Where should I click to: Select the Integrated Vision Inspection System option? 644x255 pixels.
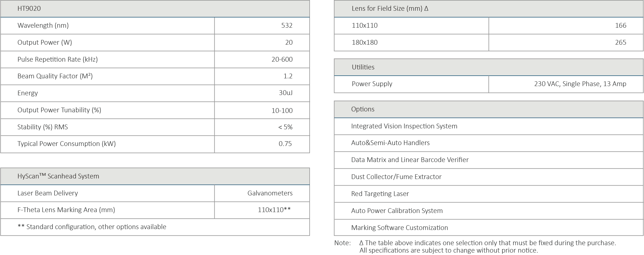(404, 126)
